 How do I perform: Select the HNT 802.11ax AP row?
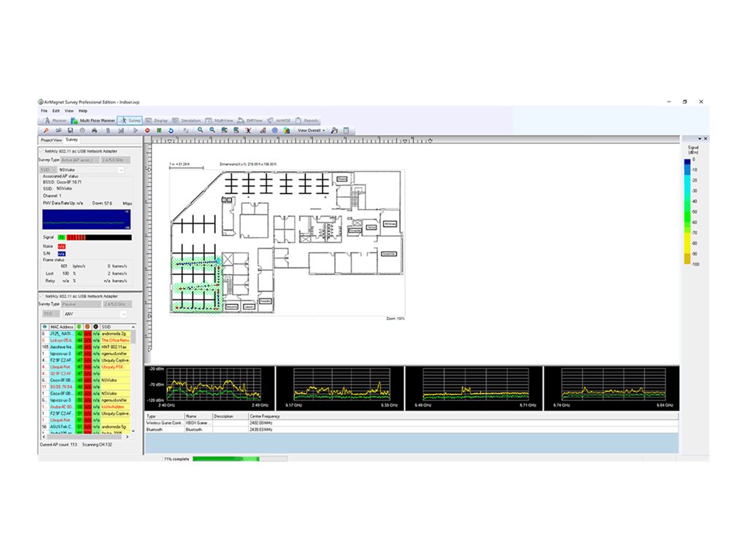85,347
